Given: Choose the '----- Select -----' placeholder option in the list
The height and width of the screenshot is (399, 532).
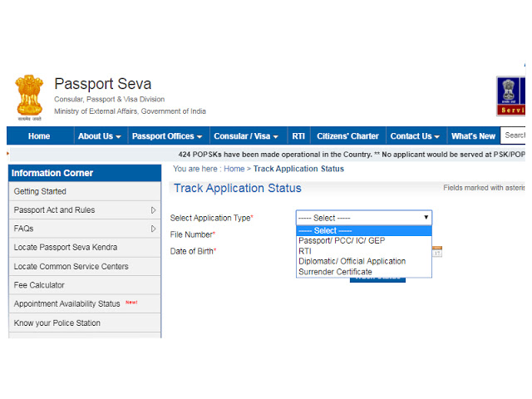Looking at the screenshot, I should click(x=364, y=231).
